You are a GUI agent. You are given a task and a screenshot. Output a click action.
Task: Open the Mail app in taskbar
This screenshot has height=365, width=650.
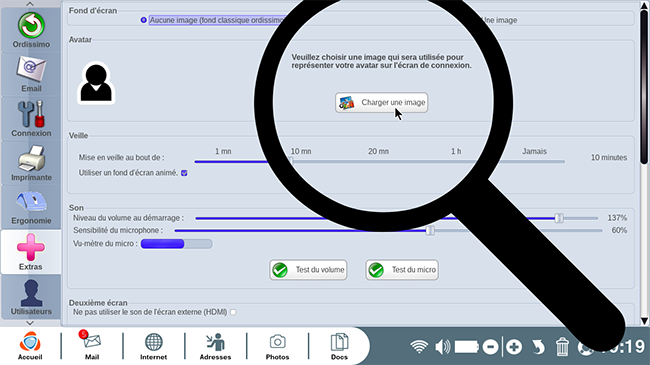(92, 346)
